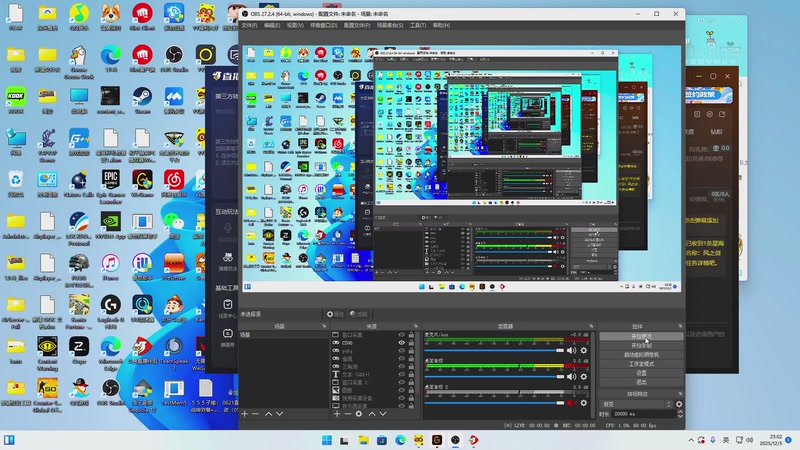Viewport: 800px width, 450px height.
Task: Click the OBS icon on the taskbar
Action: [455, 440]
